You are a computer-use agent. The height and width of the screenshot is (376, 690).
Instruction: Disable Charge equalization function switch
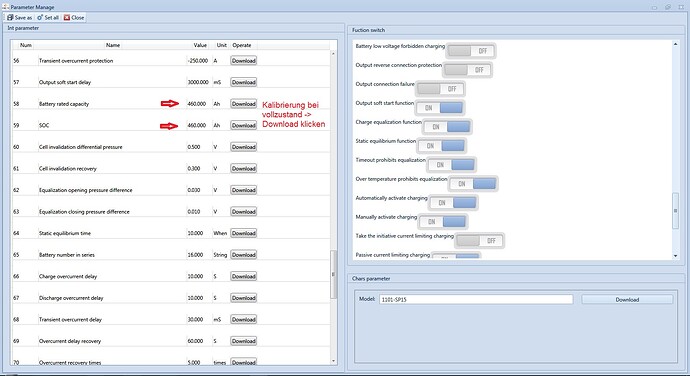[x=447, y=127]
